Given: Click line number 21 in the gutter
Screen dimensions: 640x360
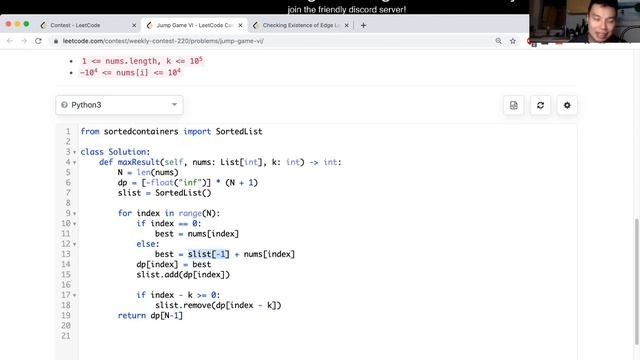Looking at the screenshot, I should (x=65, y=336).
